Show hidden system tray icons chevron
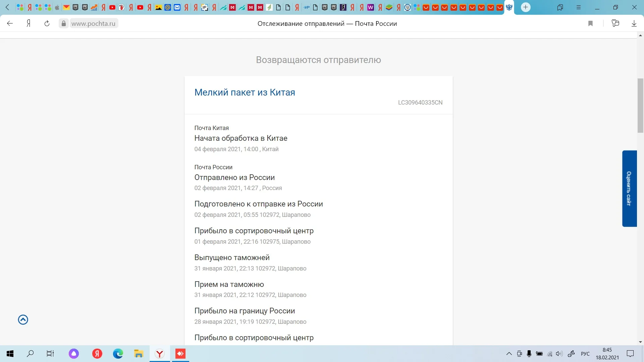This screenshot has height=362, width=644. click(509, 354)
